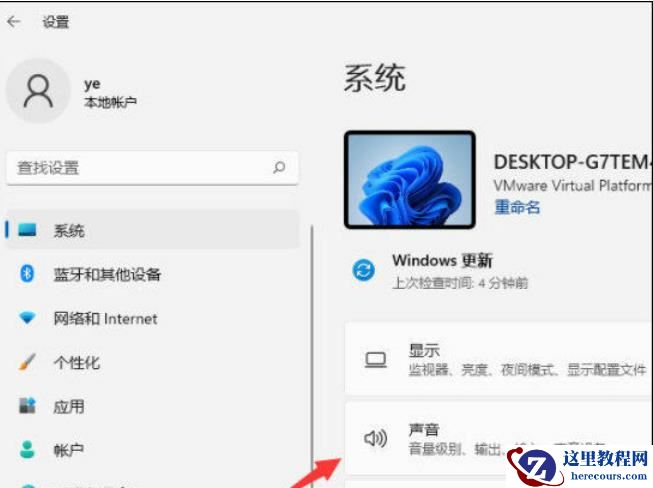Click the VMware Virtual Platform text
Image resolution: width=653 pixels, height=488 pixels.
(x=573, y=185)
